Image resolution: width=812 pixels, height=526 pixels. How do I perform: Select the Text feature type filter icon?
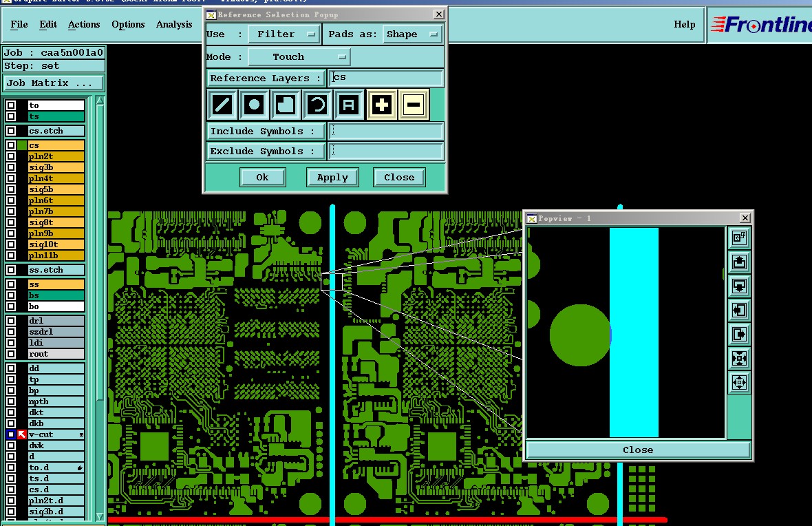click(348, 105)
